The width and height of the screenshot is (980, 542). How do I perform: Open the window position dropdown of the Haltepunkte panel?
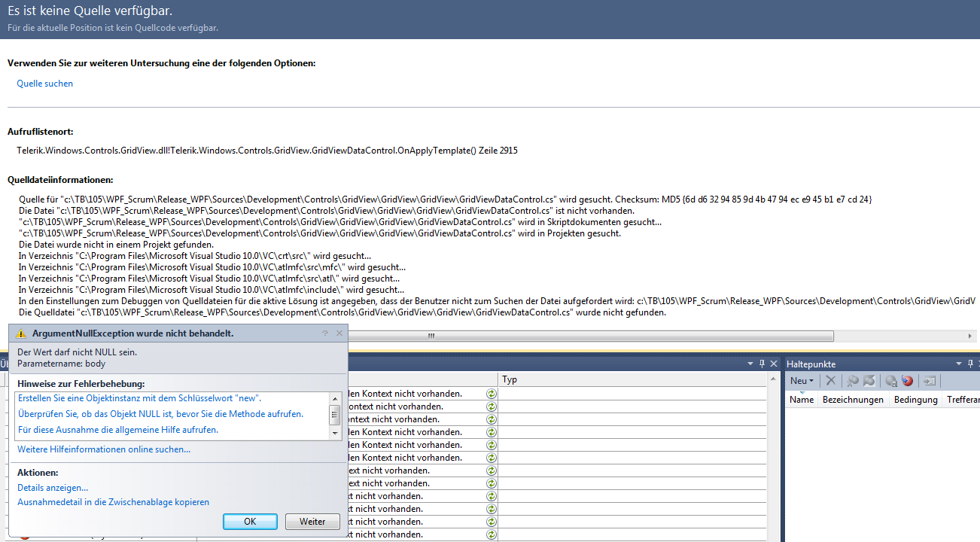point(959,364)
